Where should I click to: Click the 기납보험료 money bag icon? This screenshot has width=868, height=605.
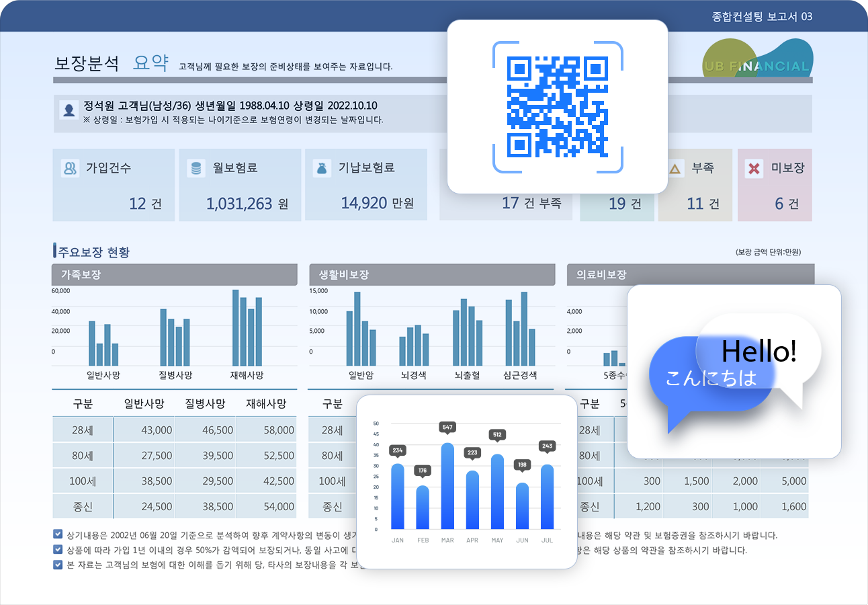pyautogui.click(x=322, y=168)
